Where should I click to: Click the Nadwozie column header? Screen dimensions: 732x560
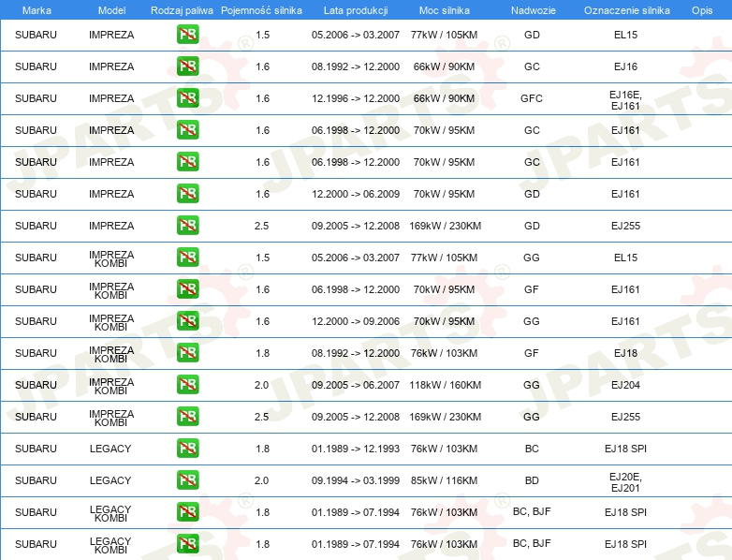point(534,10)
